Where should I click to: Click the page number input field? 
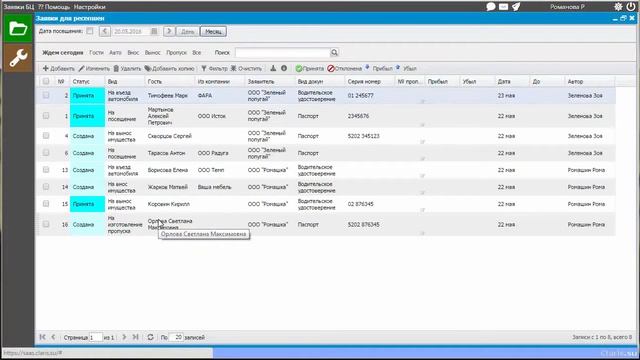(96, 337)
